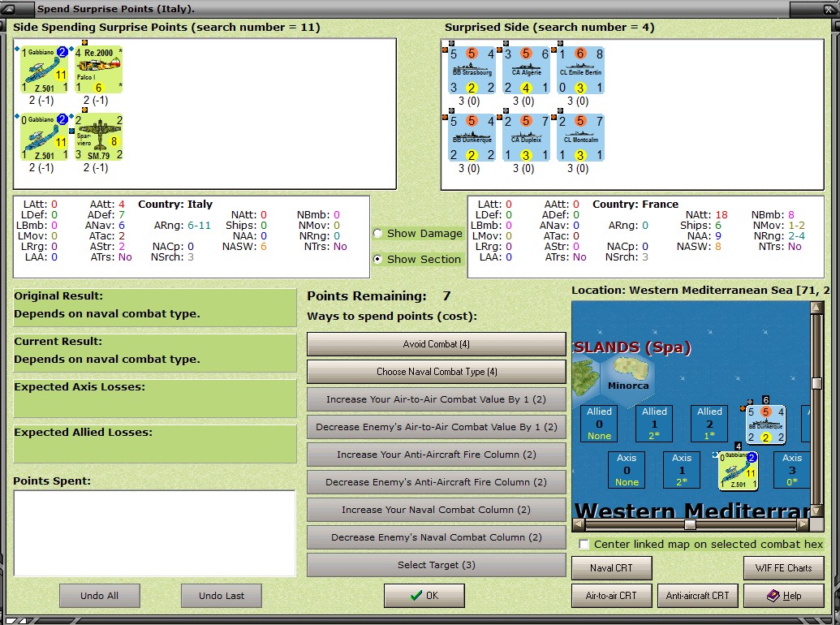The image size is (840, 625).
Task: Select the Re.2000 Falco fighter counter
Action: point(98,70)
